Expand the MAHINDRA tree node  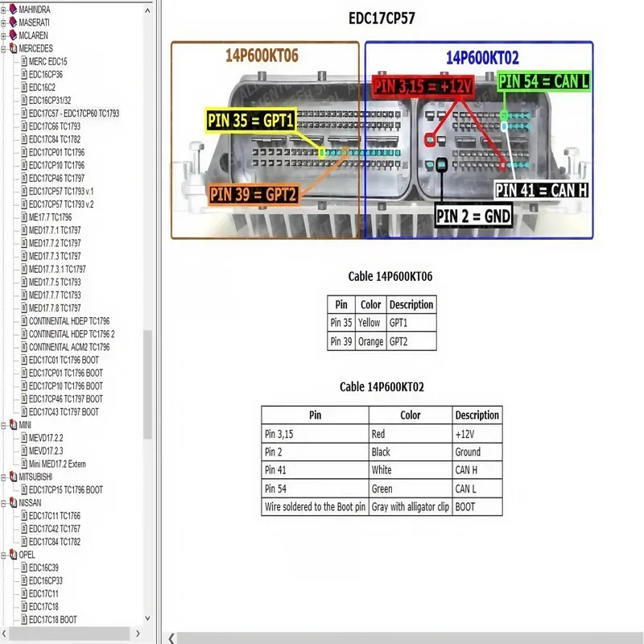pos(3,10)
